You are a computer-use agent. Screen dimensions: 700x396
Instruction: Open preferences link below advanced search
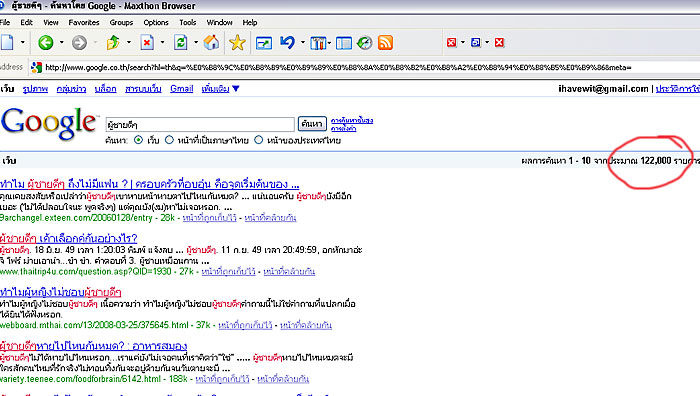(343, 128)
